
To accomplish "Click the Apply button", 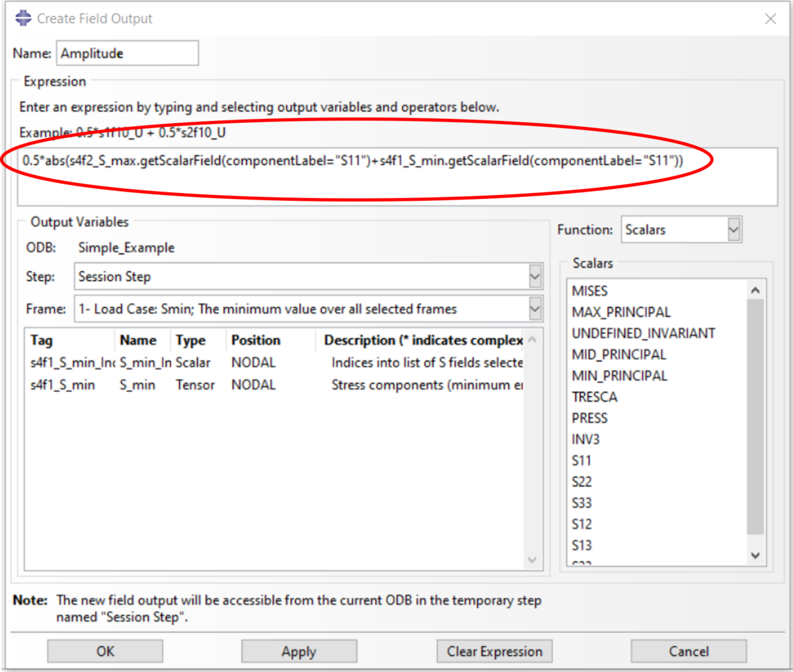I will click(299, 652).
